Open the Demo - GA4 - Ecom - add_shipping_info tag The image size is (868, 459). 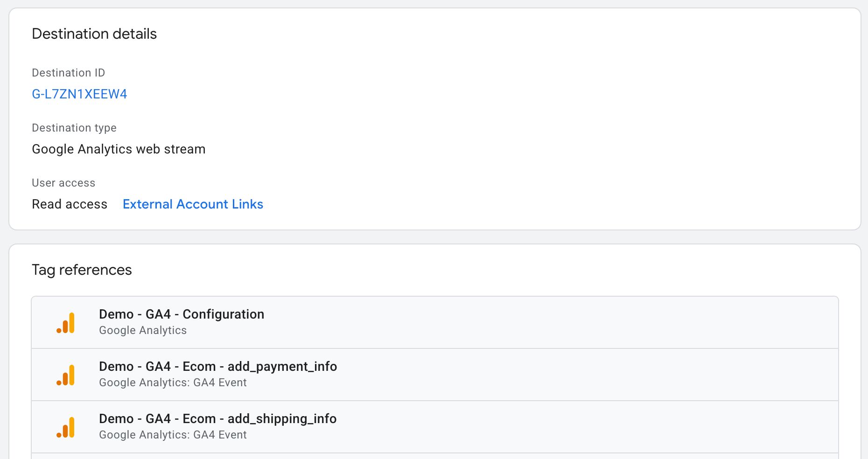(x=435, y=427)
